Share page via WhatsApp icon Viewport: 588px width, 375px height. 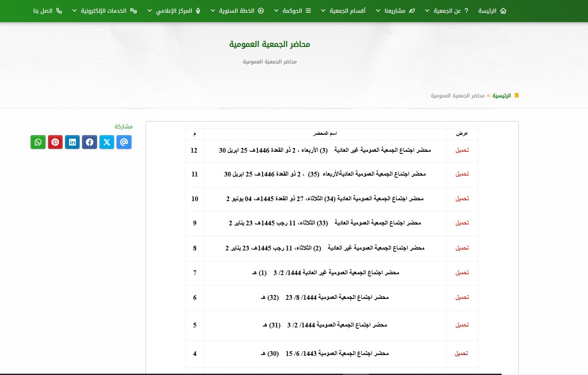38,142
